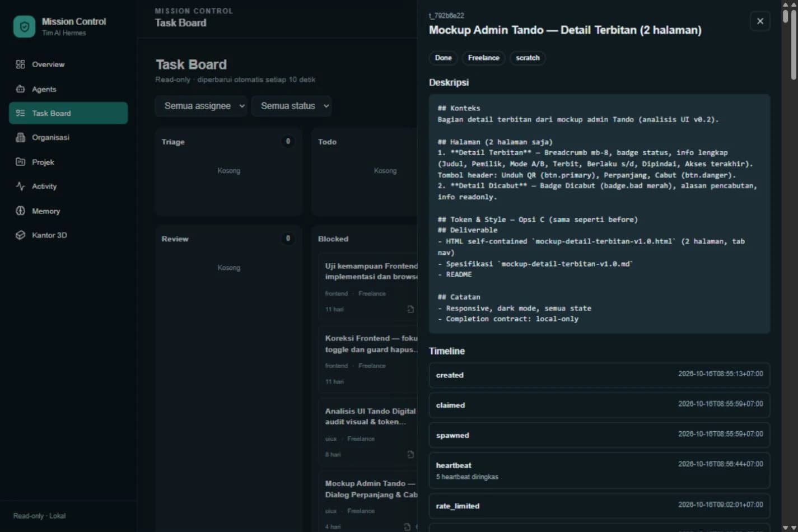
Task: Click the Mission Control shield logo
Action: coord(24,26)
